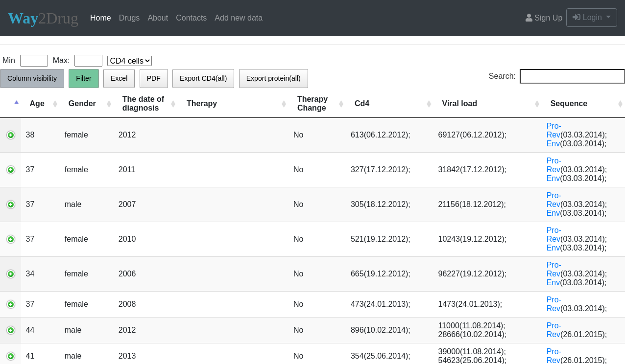The image size is (625, 364).
Task: Open the CD4 cells dropdown
Action: click(129, 61)
